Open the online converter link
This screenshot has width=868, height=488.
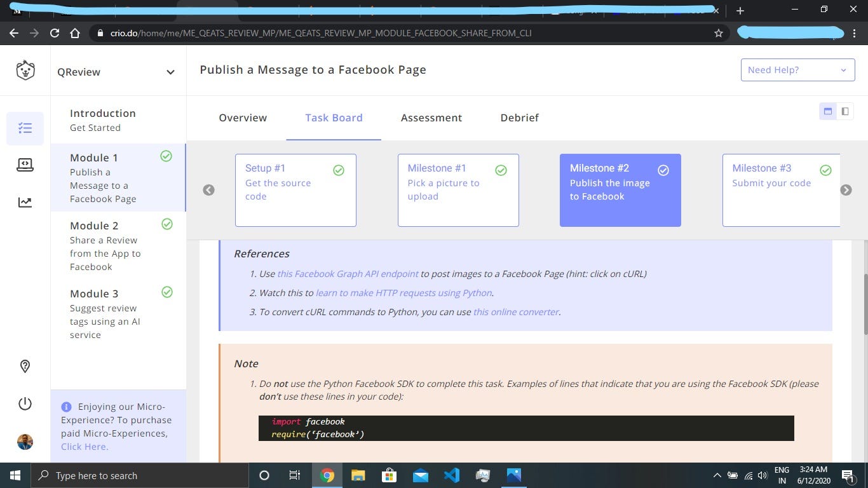coord(516,312)
